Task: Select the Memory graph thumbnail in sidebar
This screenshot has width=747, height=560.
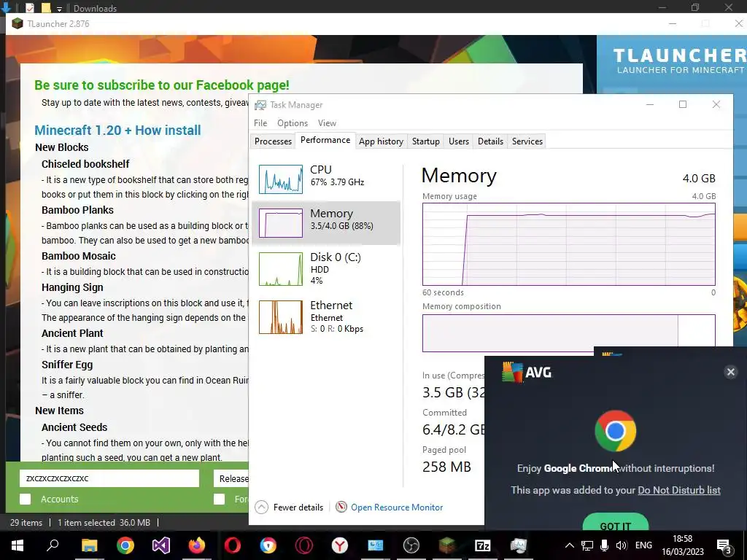Action: coord(281,223)
